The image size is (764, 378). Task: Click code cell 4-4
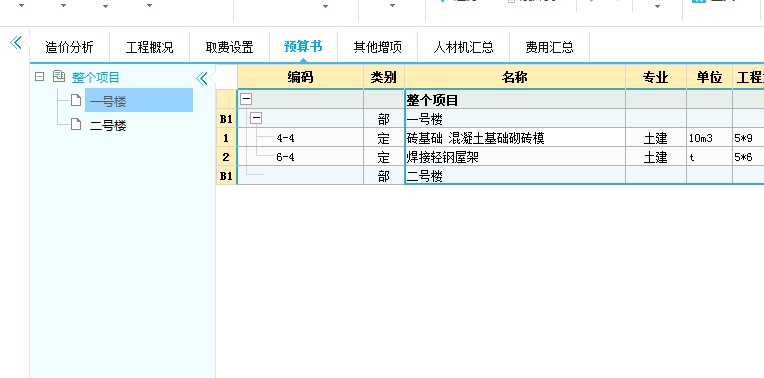click(300, 138)
